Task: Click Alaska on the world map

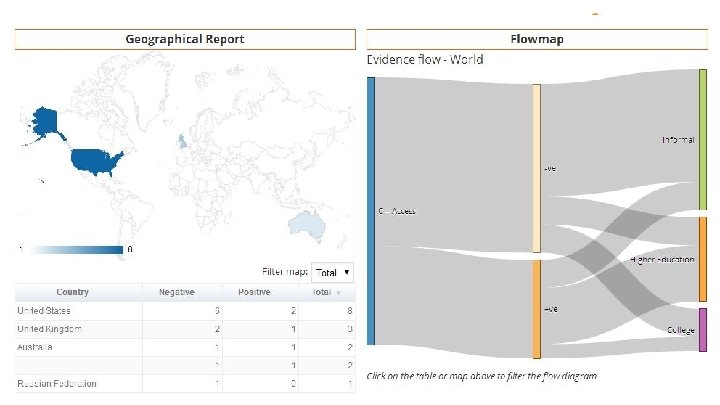Action: click(x=45, y=121)
